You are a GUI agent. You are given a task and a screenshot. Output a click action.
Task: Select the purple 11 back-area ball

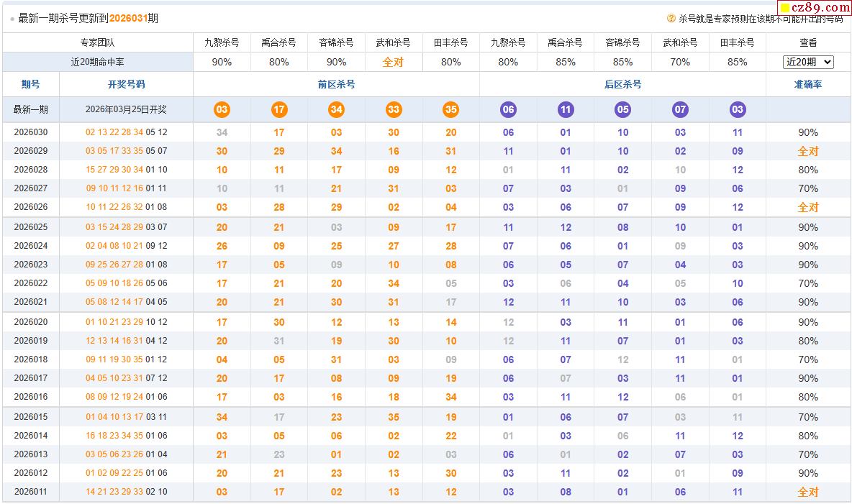click(x=566, y=110)
